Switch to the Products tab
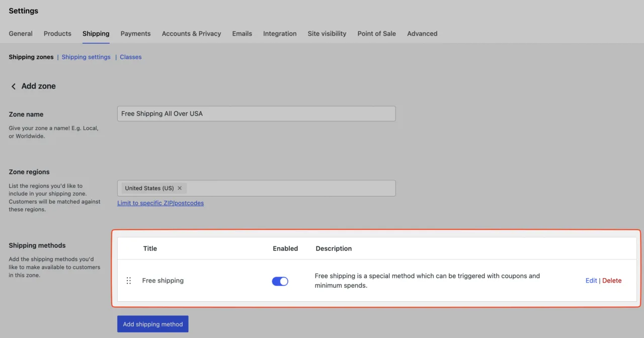The image size is (644, 338). 57,34
